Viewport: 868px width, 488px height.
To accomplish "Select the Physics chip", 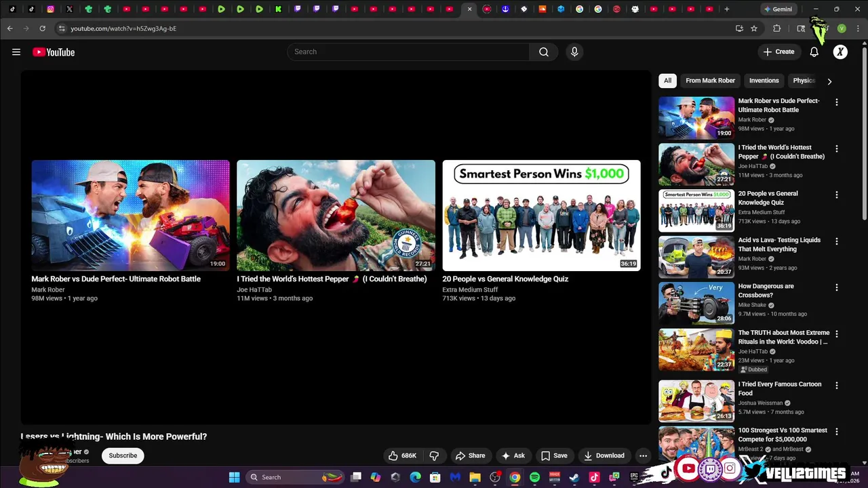I will [804, 81].
